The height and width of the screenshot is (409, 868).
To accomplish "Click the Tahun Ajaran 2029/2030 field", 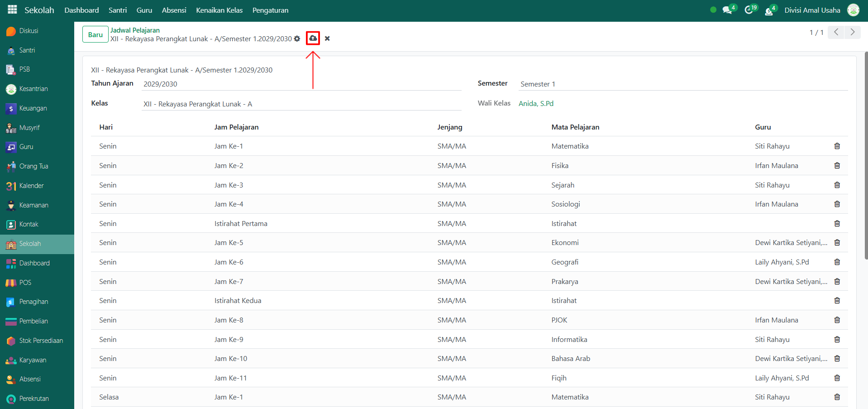I will coord(301,84).
